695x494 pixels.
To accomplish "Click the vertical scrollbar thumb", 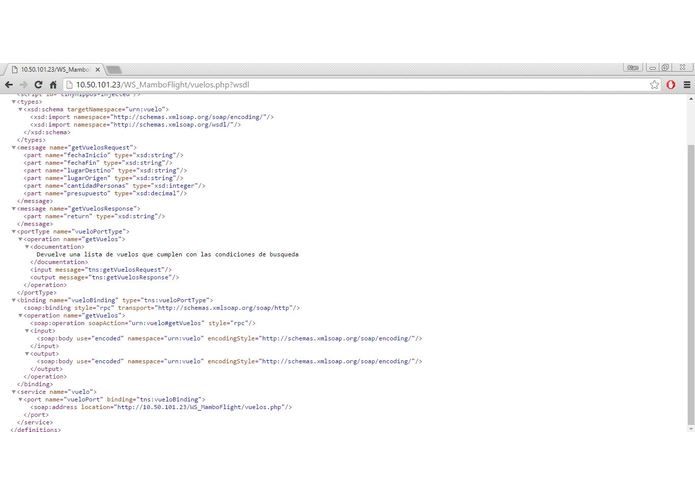I will point(691,284).
